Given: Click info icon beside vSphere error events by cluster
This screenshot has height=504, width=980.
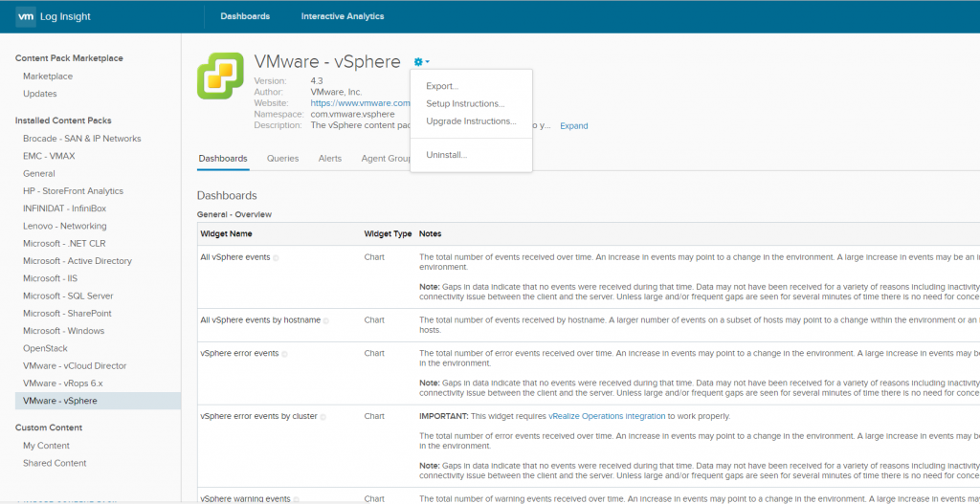Looking at the screenshot, I should [x=323, y=417].
